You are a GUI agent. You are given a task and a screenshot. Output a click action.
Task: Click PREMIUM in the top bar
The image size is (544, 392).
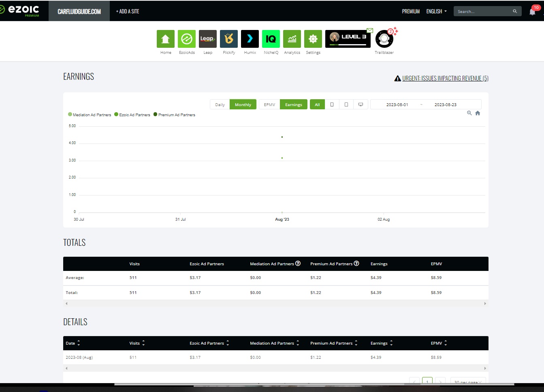pos(411,11)
